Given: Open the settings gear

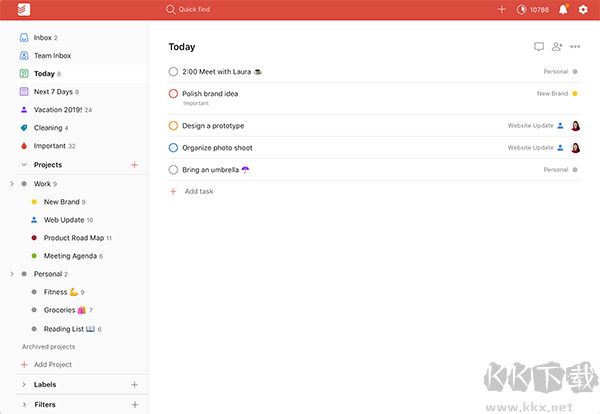Looking at the screenshot, I should [583, 10].
